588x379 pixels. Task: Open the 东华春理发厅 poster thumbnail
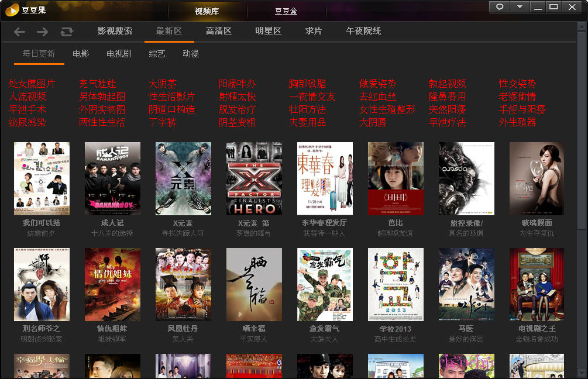click(x=325, y=178)
